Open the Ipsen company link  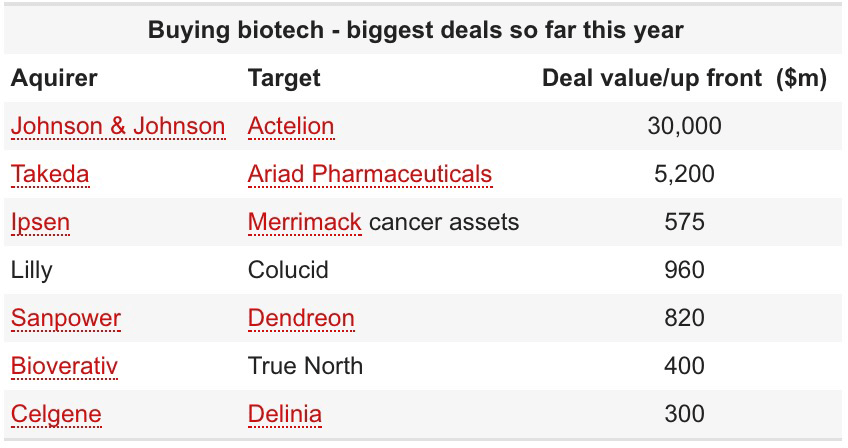click(x=41, y=222)
